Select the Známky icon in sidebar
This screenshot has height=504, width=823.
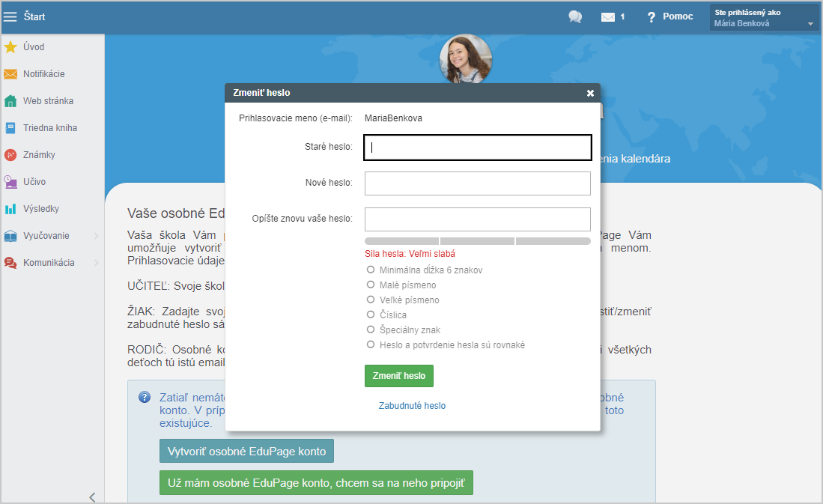pyautogui.click(x=10, y=155)
